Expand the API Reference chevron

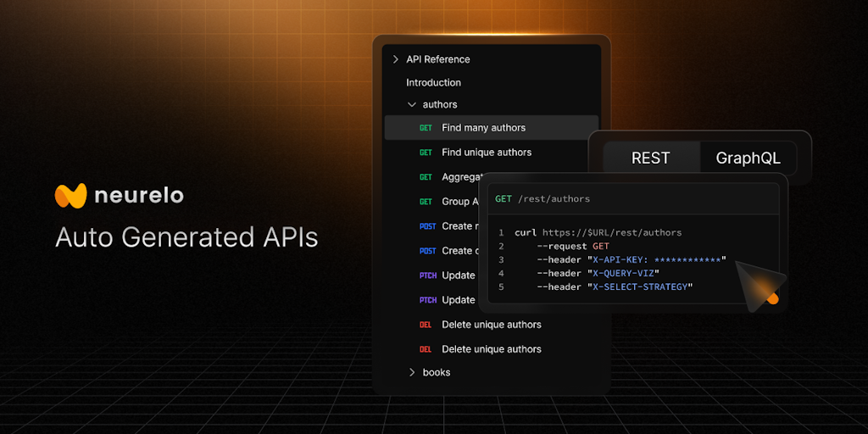pos(395,59)
